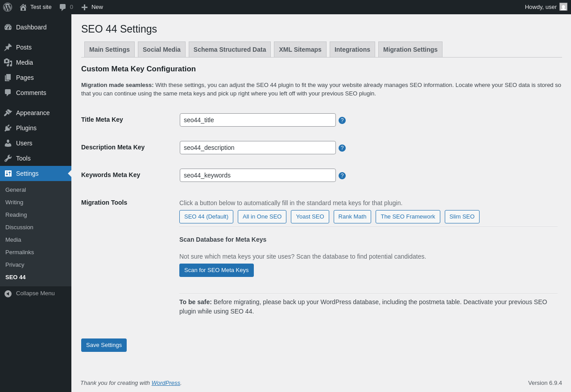Click the WordPress logo icon
This screenshot has height=392, width=571.
8,7
